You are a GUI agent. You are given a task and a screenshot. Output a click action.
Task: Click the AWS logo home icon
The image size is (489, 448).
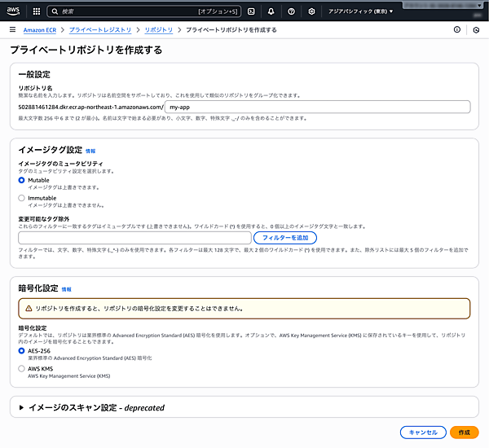point(15,11)
